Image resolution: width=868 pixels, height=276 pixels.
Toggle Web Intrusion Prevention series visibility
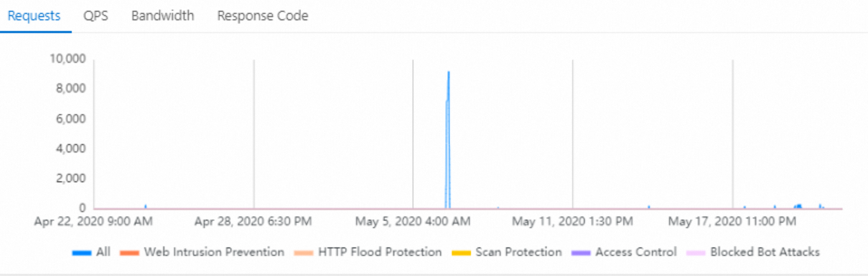[214, 252]
